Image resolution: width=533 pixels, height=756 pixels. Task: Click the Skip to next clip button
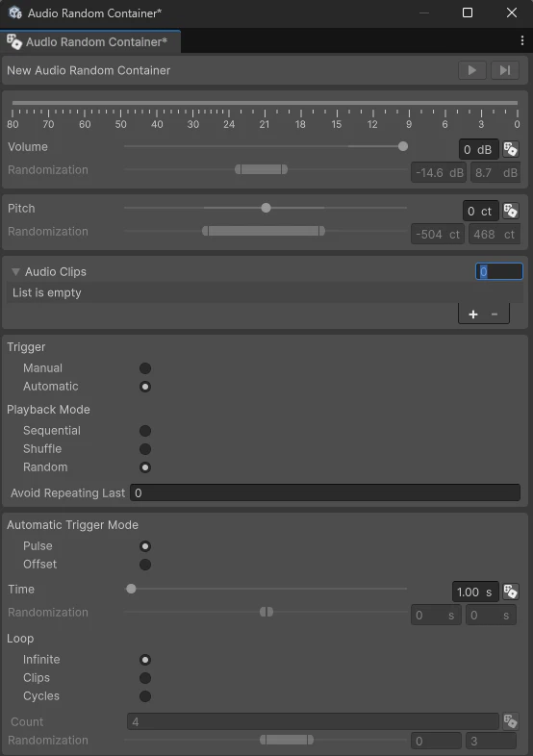[505, 70]
